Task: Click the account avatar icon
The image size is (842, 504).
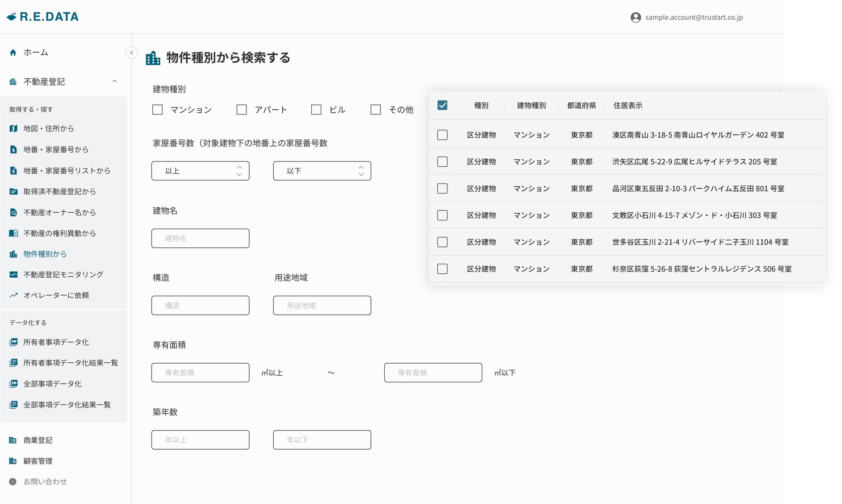Action: coord(636,17)
